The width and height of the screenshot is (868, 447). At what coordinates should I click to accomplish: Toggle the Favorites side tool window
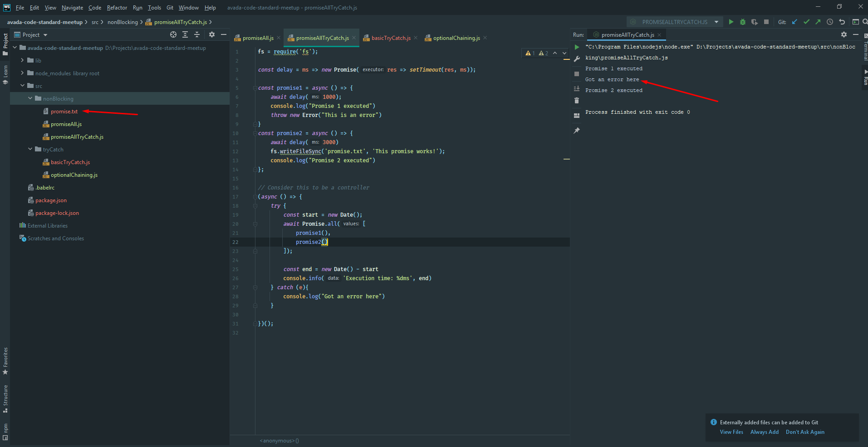click(x=5, y=361)
